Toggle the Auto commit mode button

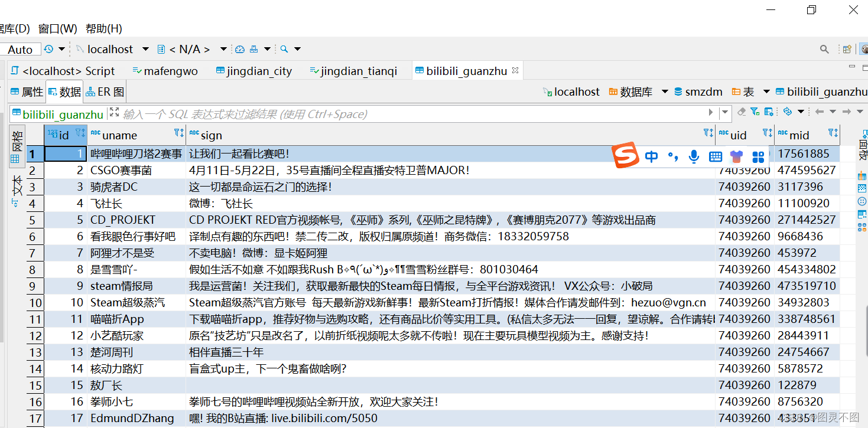20,50
